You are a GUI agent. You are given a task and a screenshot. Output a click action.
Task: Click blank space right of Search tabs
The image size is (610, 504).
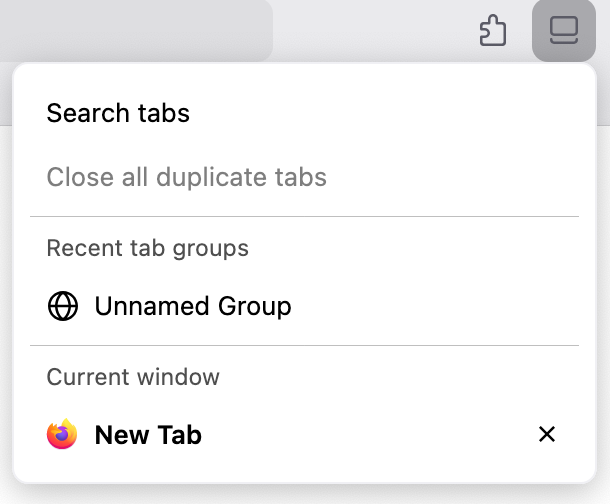(400, 113)
